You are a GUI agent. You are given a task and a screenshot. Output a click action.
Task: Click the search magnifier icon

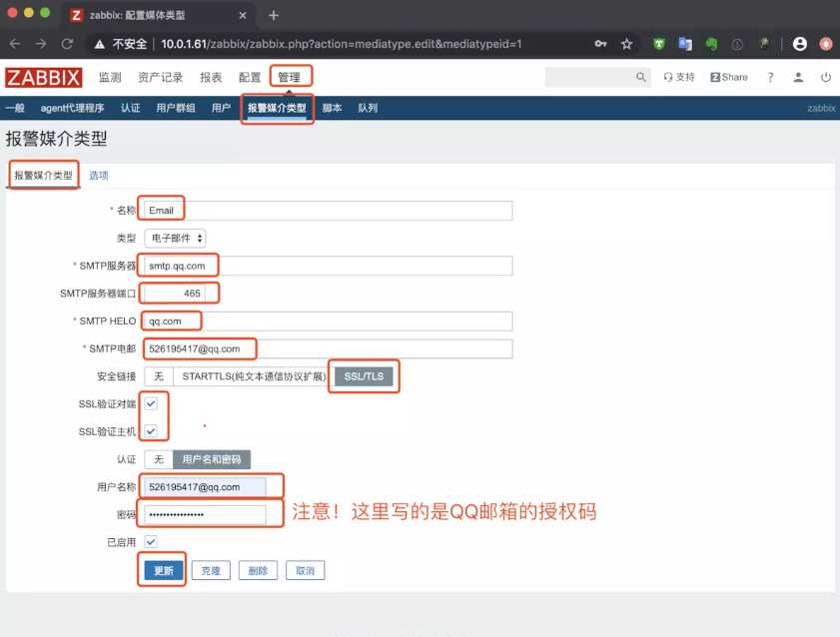pyautogui.click(x=640, y=77)
